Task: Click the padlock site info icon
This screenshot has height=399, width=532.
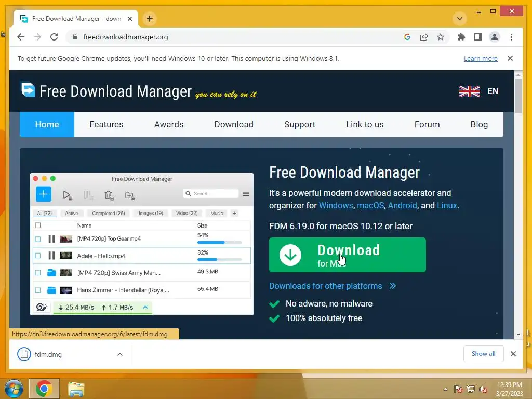Action: coord(75,37)
